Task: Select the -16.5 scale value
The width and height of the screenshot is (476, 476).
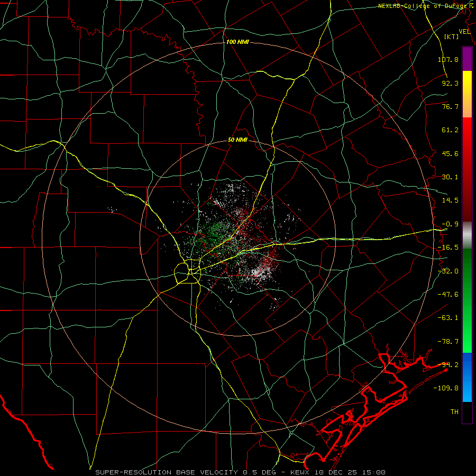Action: coord(448,248)
